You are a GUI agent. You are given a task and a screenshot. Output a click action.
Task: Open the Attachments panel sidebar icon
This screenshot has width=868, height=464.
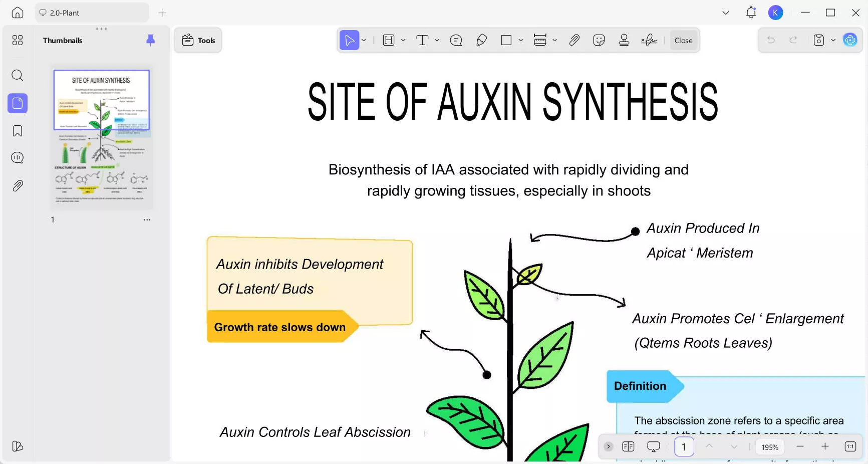pyautogui.click(x=18, y=186)
